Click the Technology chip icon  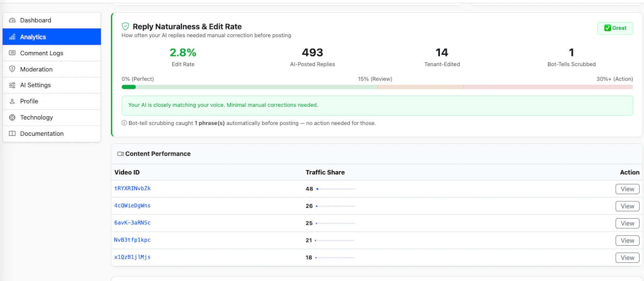tap(12, 118)
